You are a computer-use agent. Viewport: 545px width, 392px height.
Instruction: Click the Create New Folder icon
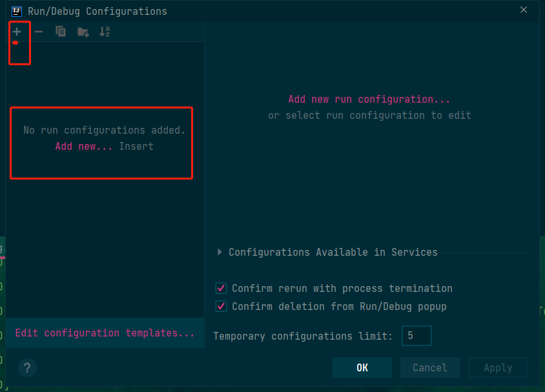[83, 32]
